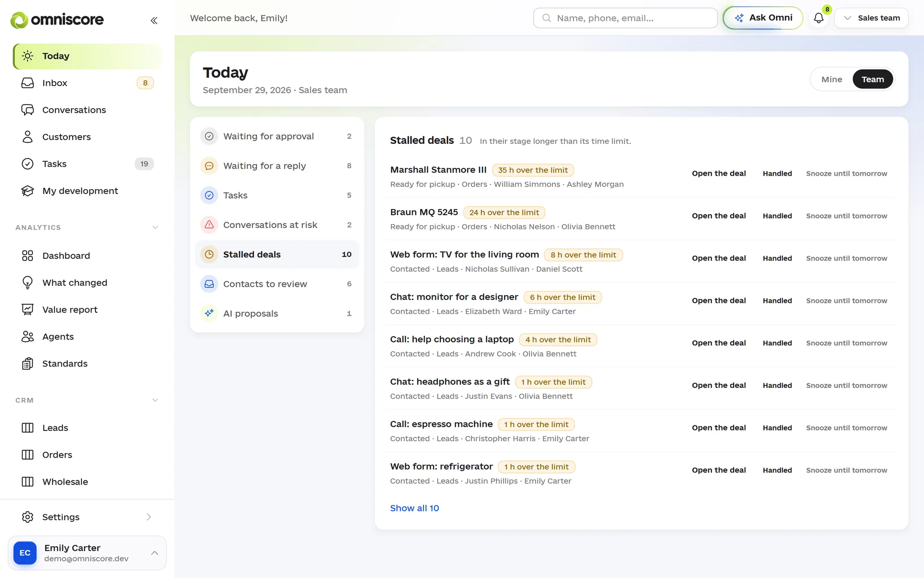Open the Tasks category with count 5
924x578 pixels.
(277, 195)
